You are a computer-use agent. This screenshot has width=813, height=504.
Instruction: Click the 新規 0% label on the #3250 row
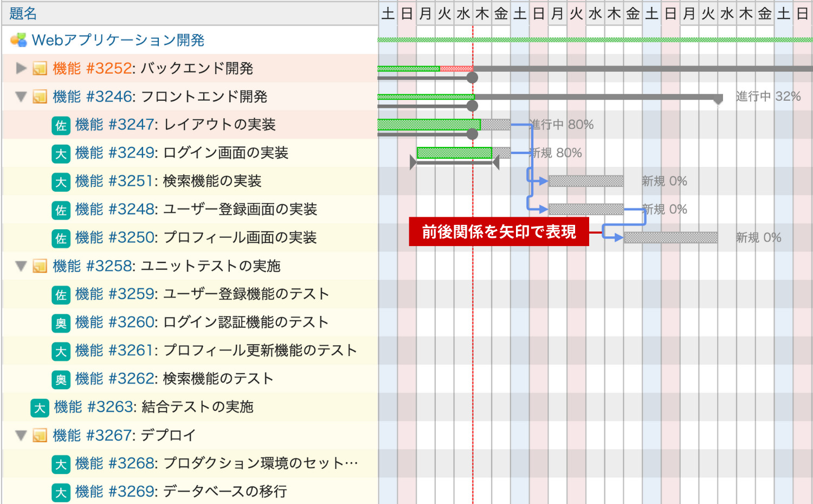(x=759, y=237)
